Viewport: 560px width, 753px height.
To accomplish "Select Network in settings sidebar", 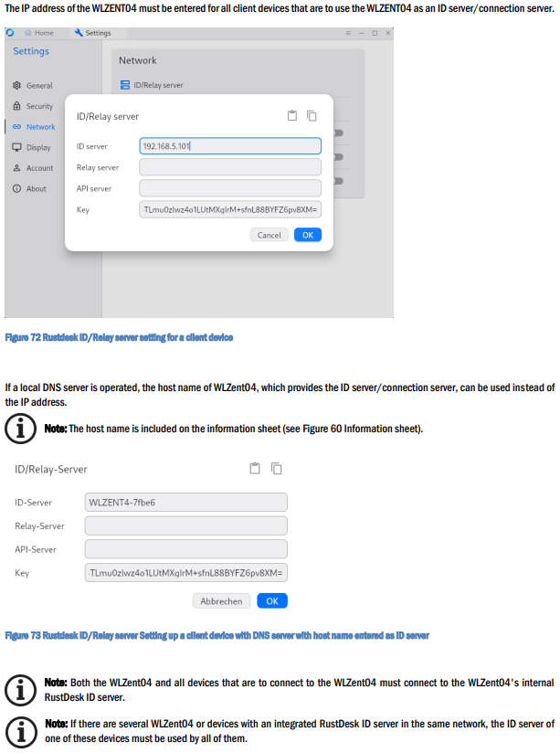I will [34, 127].
